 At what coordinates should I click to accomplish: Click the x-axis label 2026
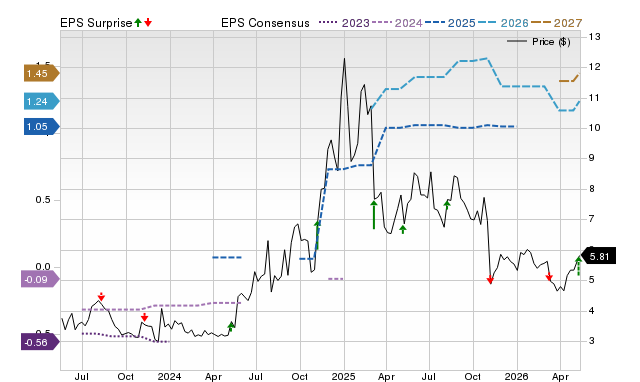[x=516, y=376]
